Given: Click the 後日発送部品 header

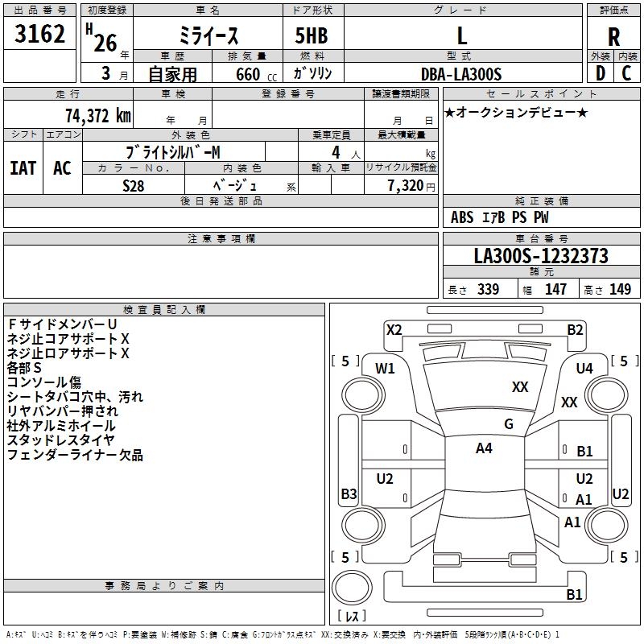Looking at the screenshot, I should point(221,200).
